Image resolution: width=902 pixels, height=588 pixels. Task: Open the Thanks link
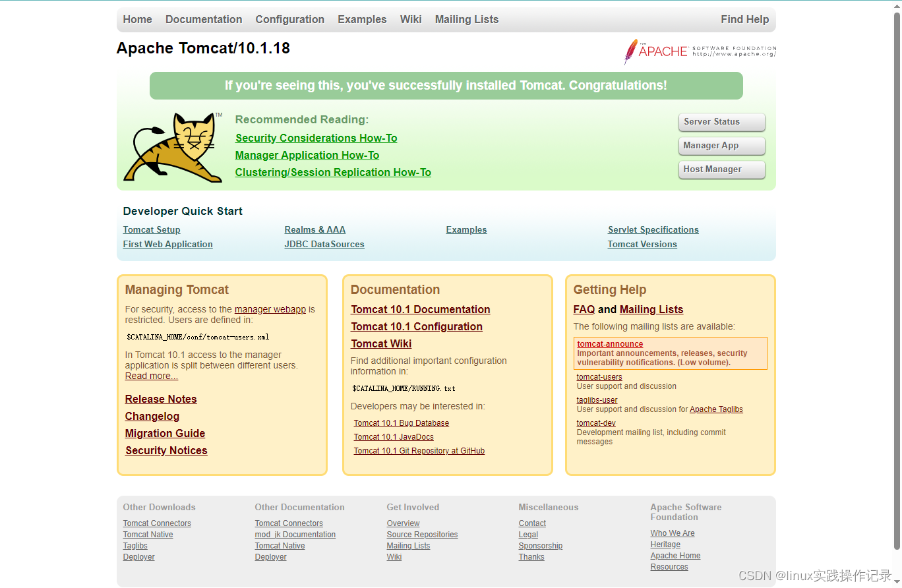531,557
